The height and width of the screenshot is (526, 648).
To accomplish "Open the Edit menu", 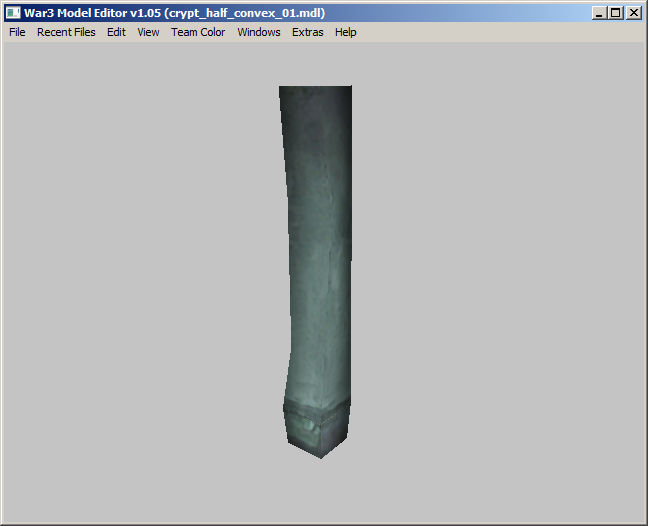I will click(x=116, y=32).
